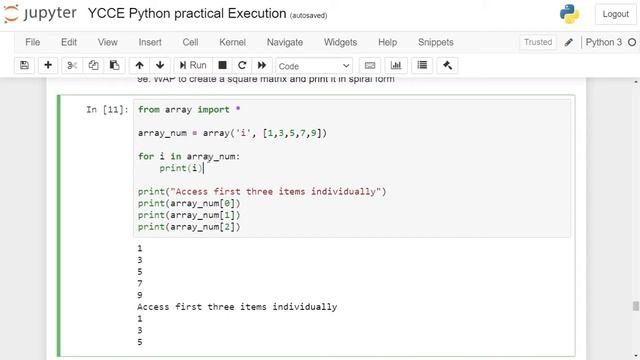Click the page vertical scrollbar thumb
The height and width of the screenshot is (360, 640).
pyautogui.click(x=636, y=306)
